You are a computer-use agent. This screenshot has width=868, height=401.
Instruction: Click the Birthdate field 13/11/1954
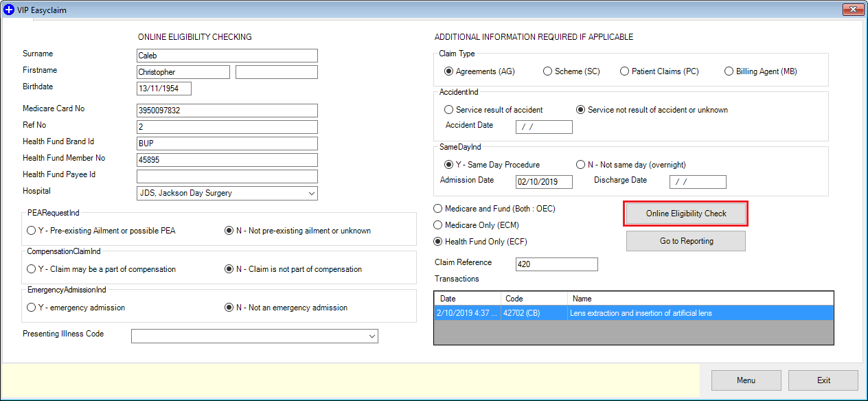(x=164, y=89)
